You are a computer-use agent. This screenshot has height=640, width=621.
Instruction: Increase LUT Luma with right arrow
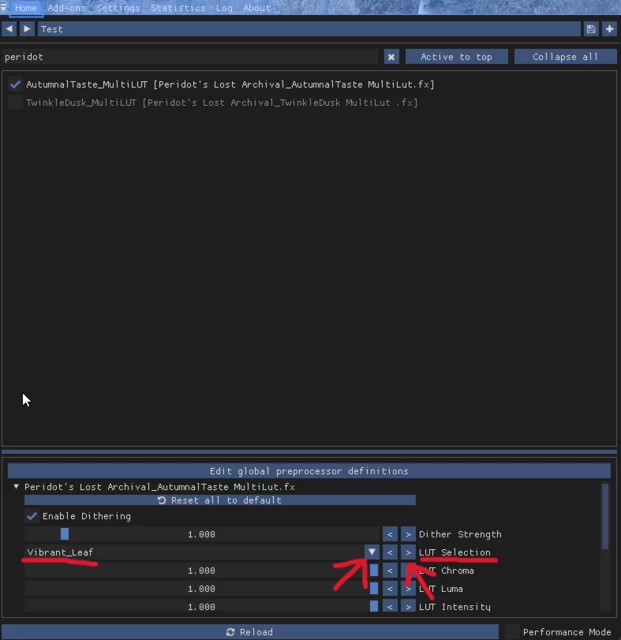tap(408, 589)
